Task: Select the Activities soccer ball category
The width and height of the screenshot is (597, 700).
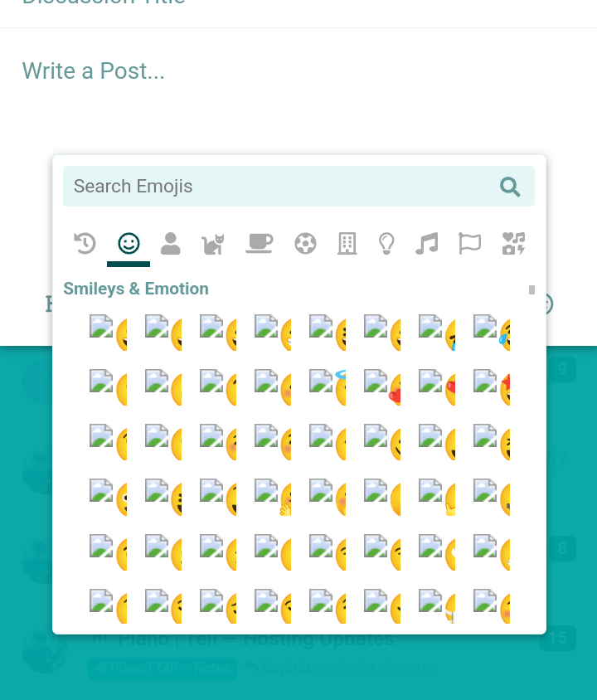Action: [306, 244]
